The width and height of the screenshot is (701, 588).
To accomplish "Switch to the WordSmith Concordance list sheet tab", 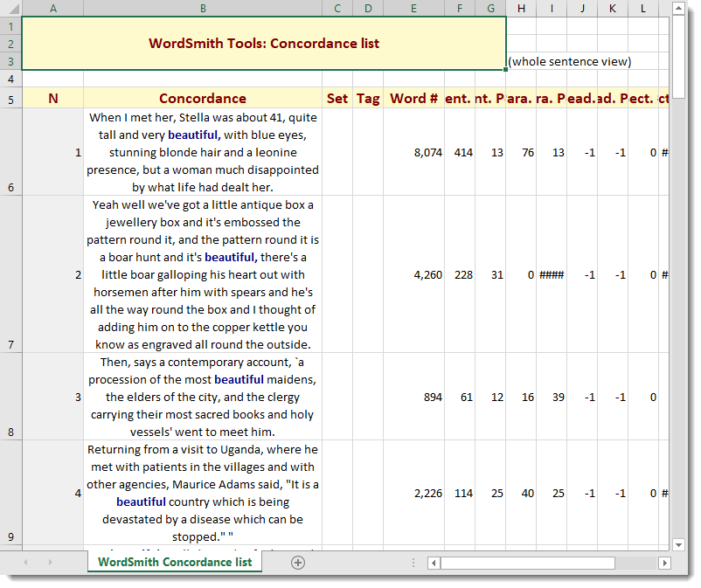I will coord(174,563).
